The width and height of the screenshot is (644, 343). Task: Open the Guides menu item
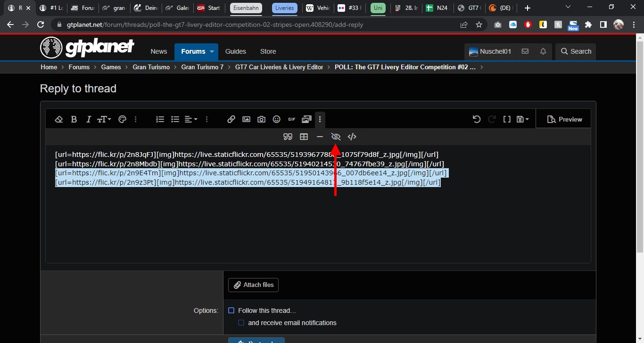236,51
